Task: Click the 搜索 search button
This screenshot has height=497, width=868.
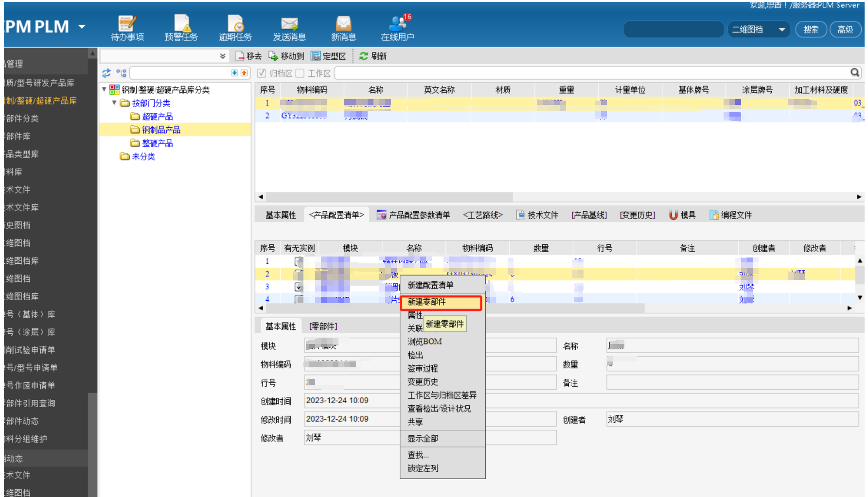Action: click(x=811, y=30)
